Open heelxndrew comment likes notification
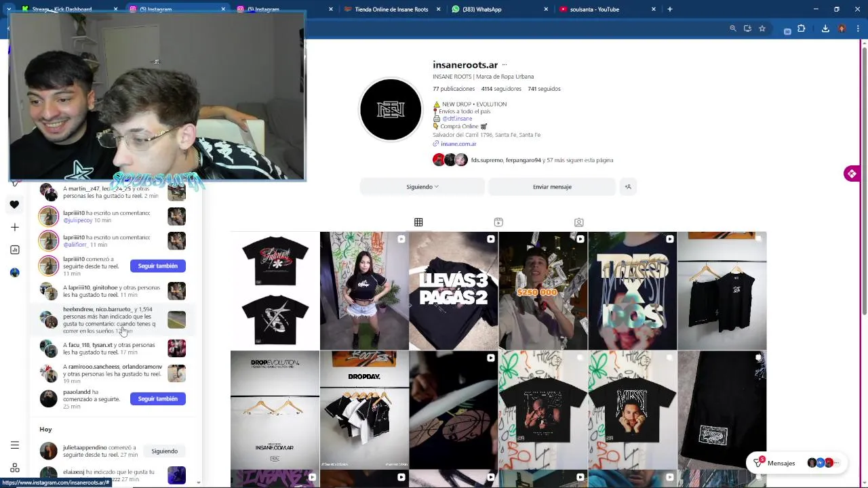Viewport: 868px width, 488px height. point(113,320)
